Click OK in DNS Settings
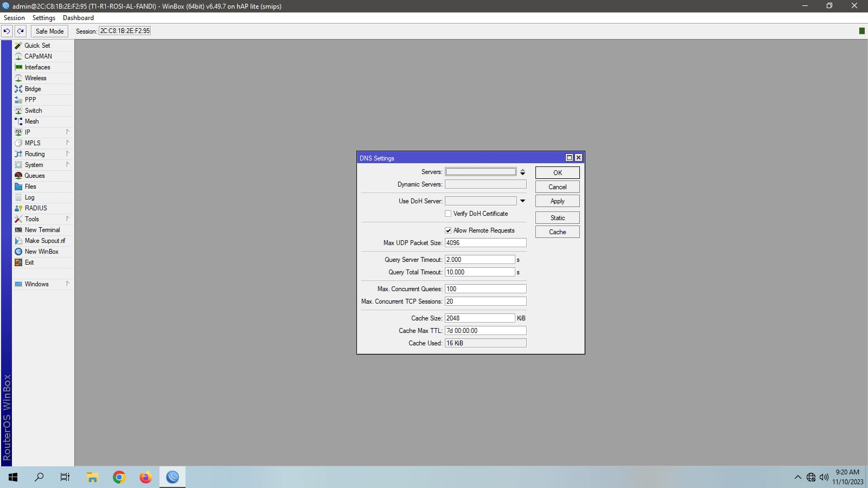Image resolution: width=868 pixels, height=488 pixels. click(558, 172)
